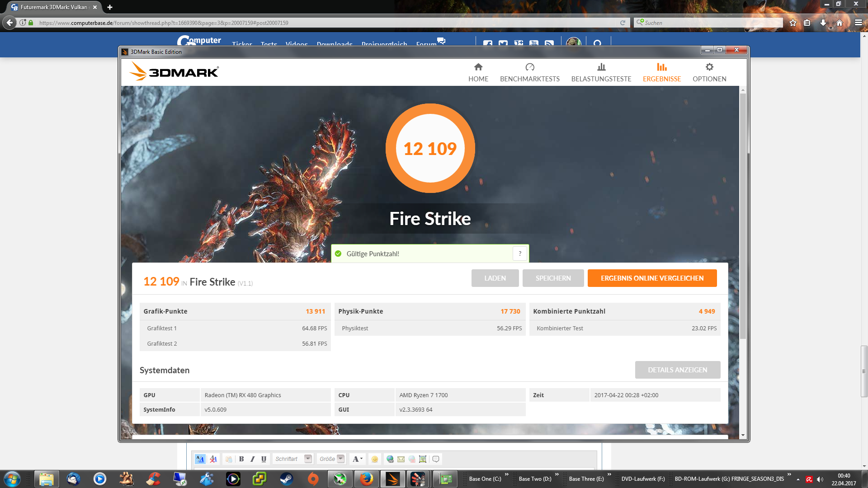
Task: Toggle underline formatting in forum editor
Action: 264,459
